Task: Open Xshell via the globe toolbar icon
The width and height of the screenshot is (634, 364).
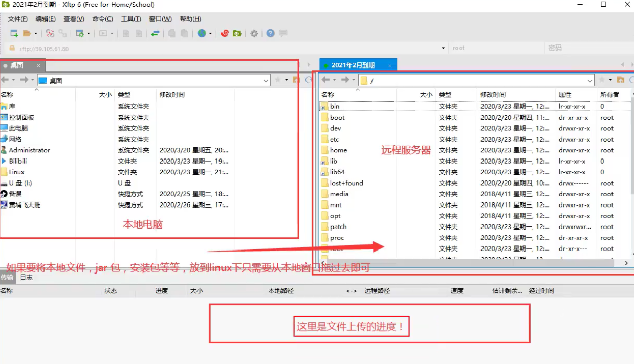Action: (x=202, y=33)
